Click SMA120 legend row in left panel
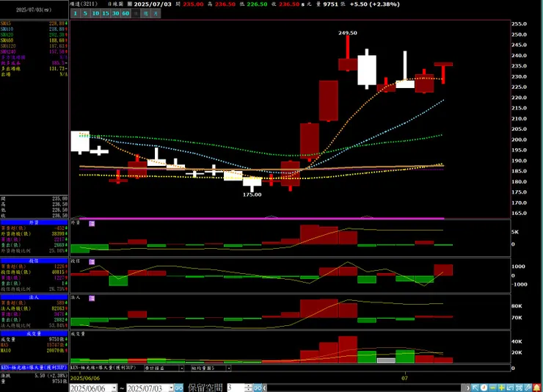This screenshot has width=543, height=392. click(34, 46)
